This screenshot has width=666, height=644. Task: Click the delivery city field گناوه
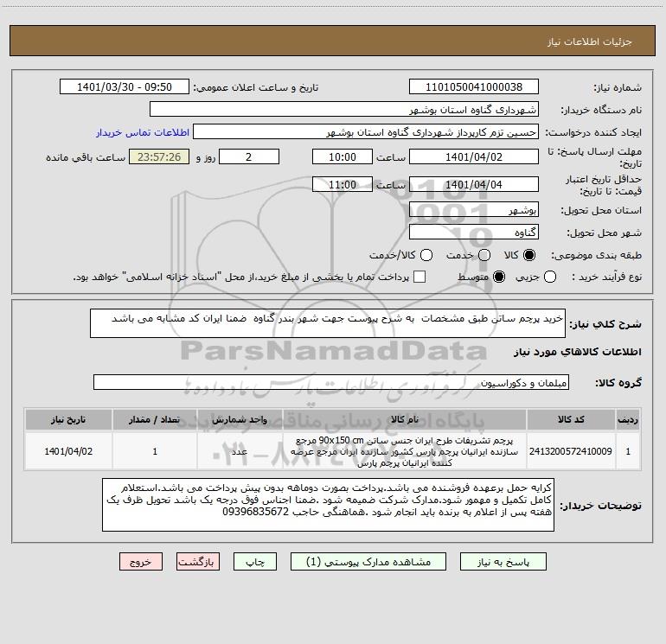pyautogui.click(x=474, y=233)
